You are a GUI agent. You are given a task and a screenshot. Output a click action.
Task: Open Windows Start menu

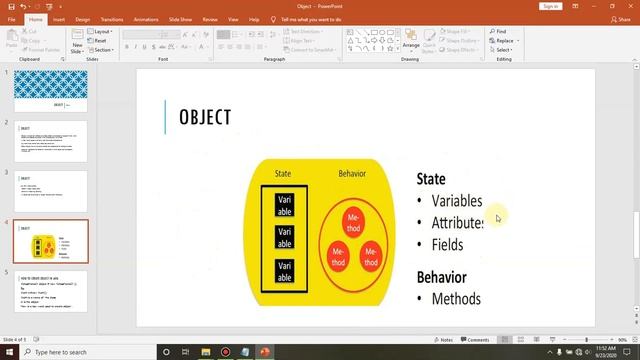tap(9, 352)
